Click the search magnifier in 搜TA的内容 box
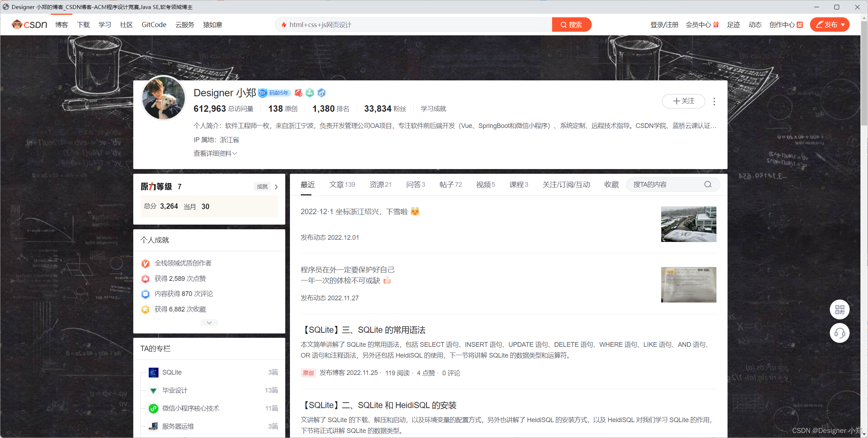Image resolution: width=868 pixels, height=438 pixels. (708, 185)
